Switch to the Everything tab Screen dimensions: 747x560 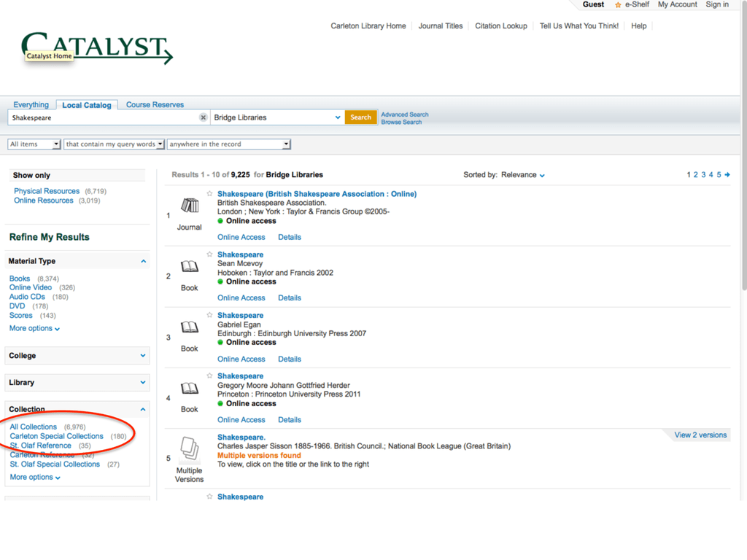(31, 104)
